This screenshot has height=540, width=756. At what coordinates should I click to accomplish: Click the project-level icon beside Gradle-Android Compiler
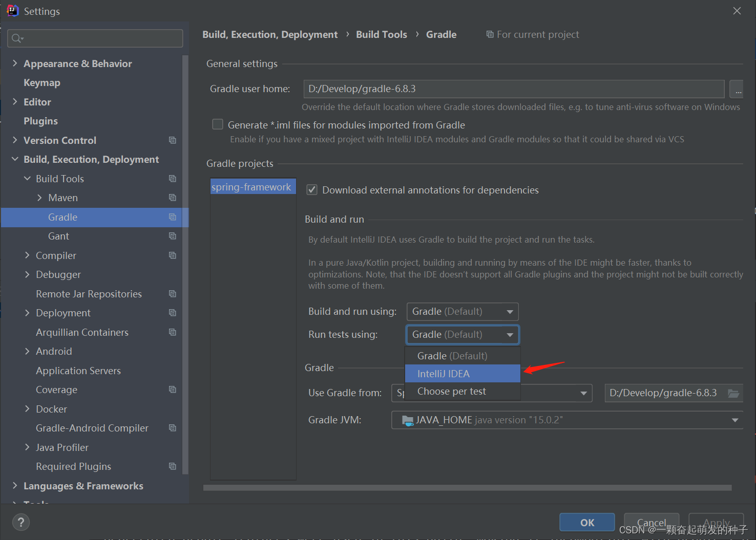click(x=173, y=428)
